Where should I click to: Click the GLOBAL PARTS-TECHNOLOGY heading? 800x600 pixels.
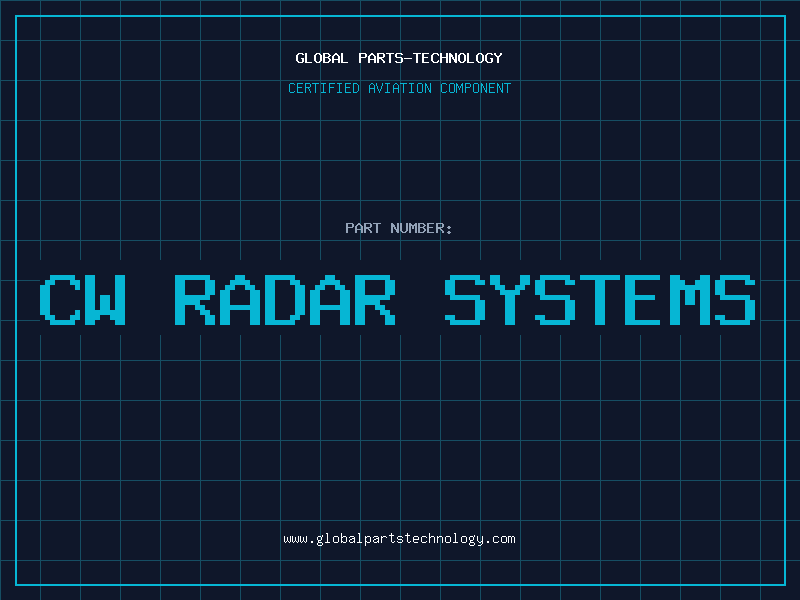[x=399, y=58]
